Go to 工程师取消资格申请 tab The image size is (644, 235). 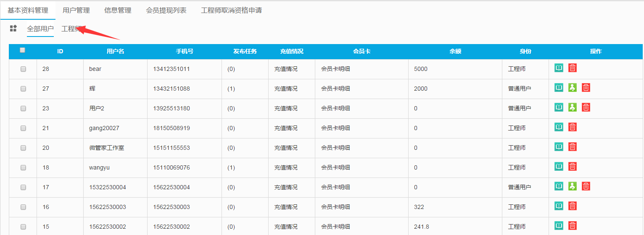pos(231,10)
